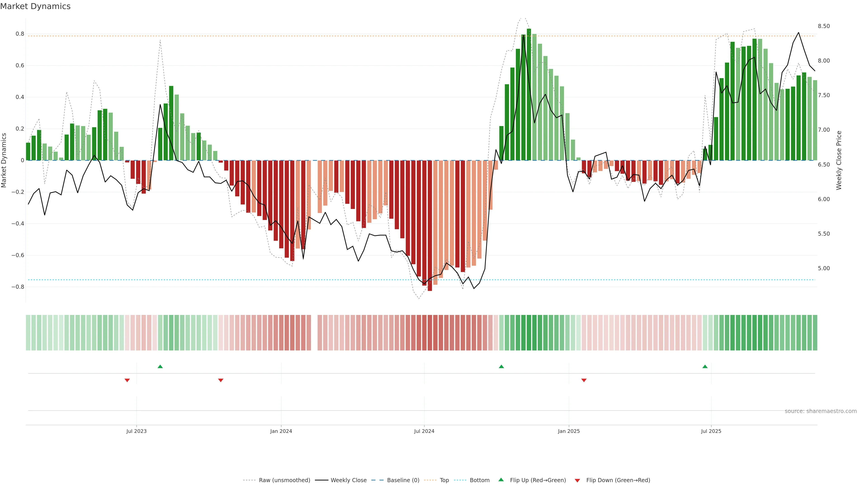Viewport: 868px width, 488px height.
Task: Toggle the Top legend entry
Action: point(444,480)
